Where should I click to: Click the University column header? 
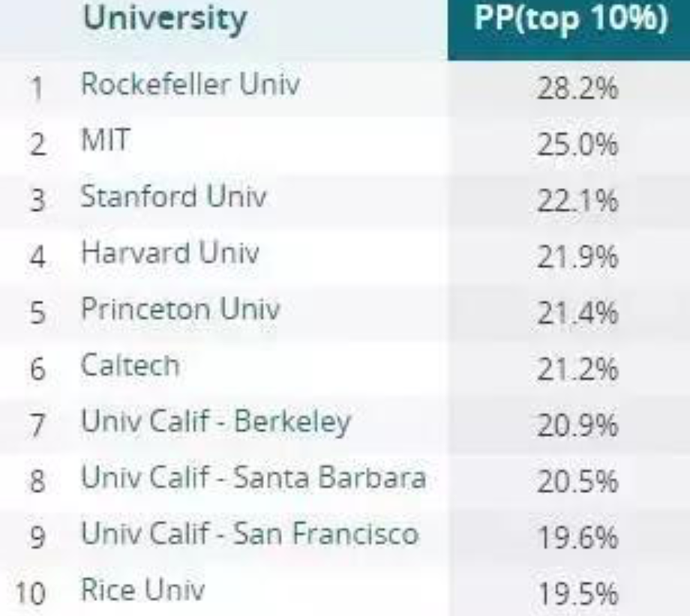pos(165,19)
